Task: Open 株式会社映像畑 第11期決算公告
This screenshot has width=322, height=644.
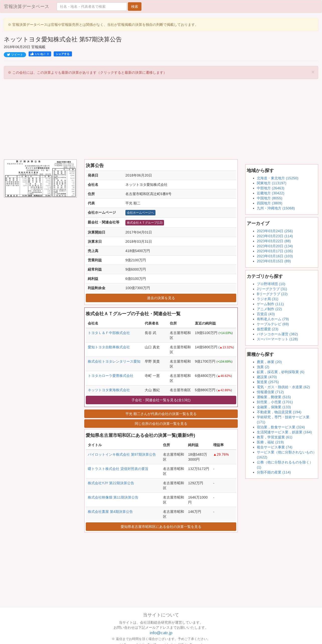Action: point(113,497)
